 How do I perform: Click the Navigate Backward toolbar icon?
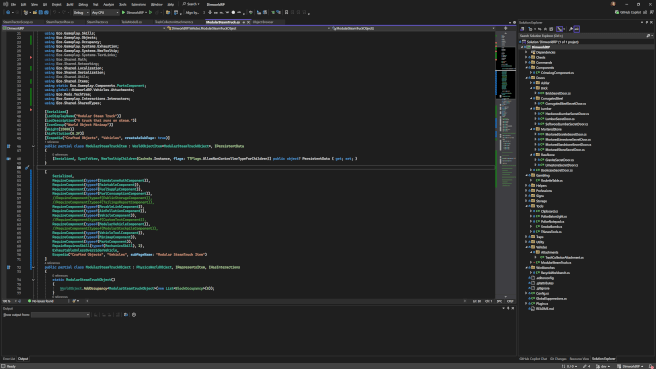[x=8, y=13]
